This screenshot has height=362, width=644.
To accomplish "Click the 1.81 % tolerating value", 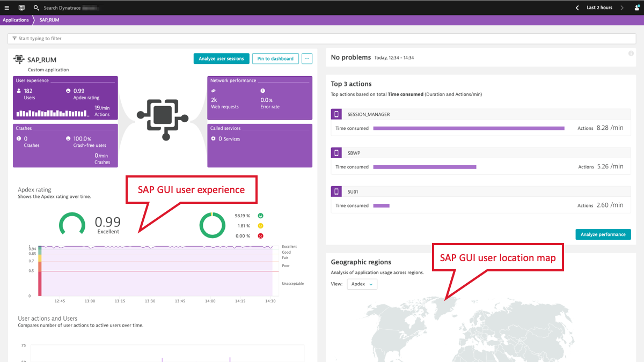I will [x=244, y=226].
